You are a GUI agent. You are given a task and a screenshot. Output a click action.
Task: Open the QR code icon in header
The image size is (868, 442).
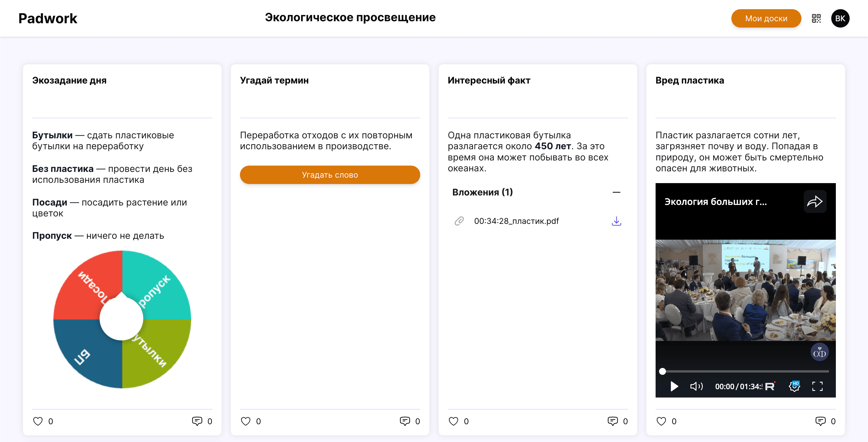point(816,18)
